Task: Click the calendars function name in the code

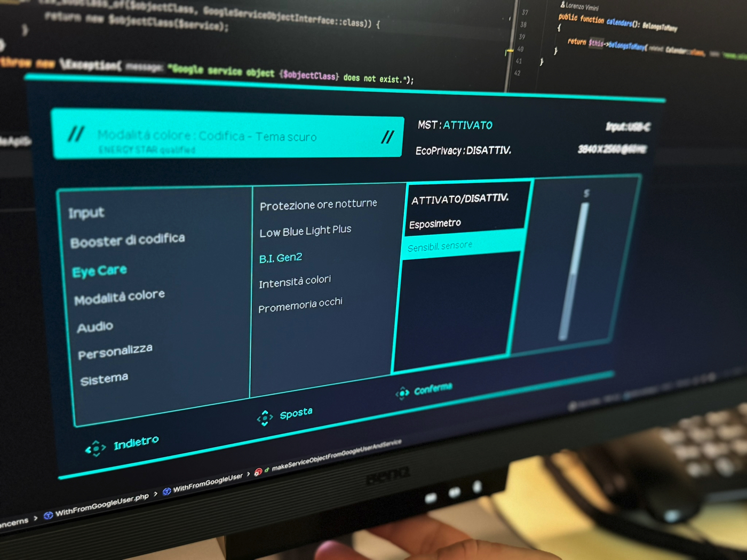Action: (x=619, y=22)
